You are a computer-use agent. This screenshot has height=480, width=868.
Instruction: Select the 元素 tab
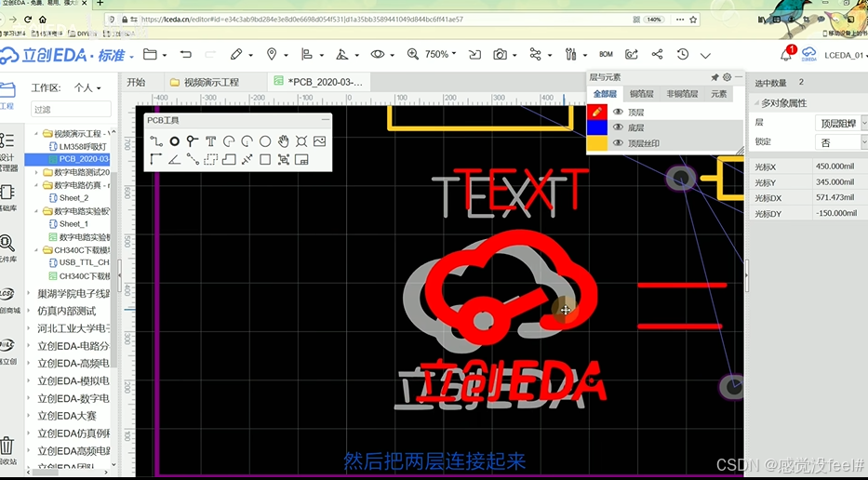click(718, 94)
